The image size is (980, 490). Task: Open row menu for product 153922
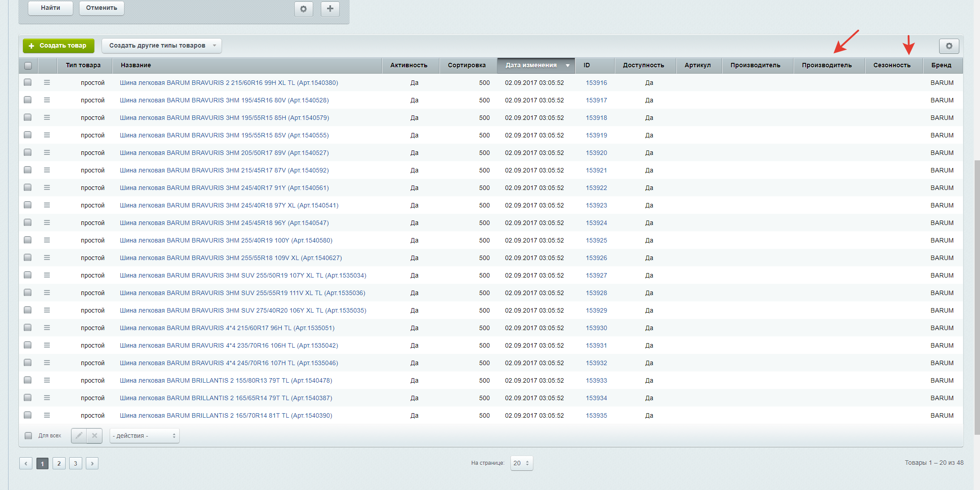click(47, 188)
